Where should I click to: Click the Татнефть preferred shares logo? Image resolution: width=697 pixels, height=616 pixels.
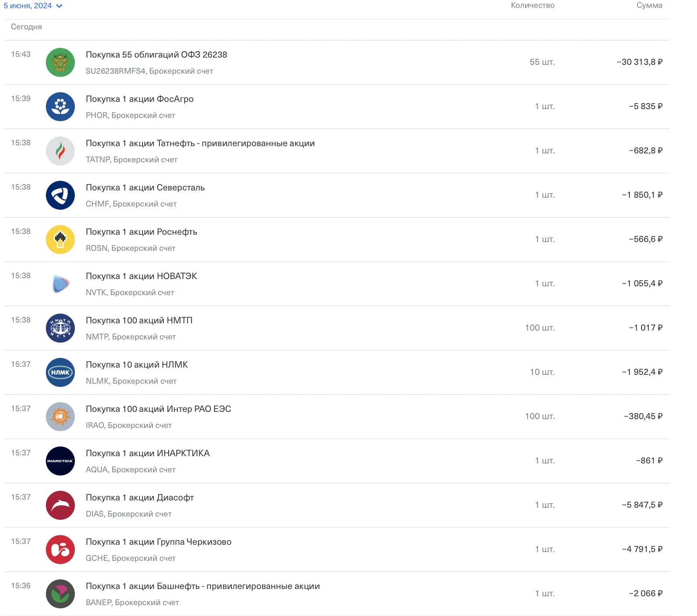(60, 151)
